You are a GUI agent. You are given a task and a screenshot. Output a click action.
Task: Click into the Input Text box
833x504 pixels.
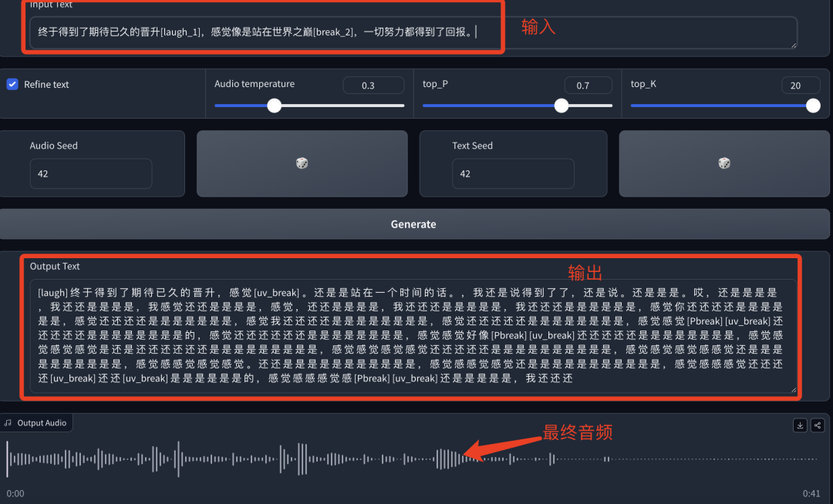point(413,32)
